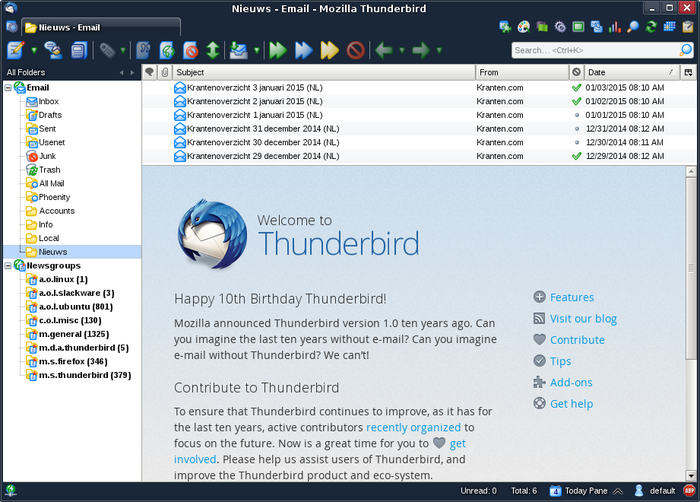The height and width of the screenshot is (502, 700).
Task: Click the green screen monitor icon
Action: pyautogui.click(x=578, y=27)
